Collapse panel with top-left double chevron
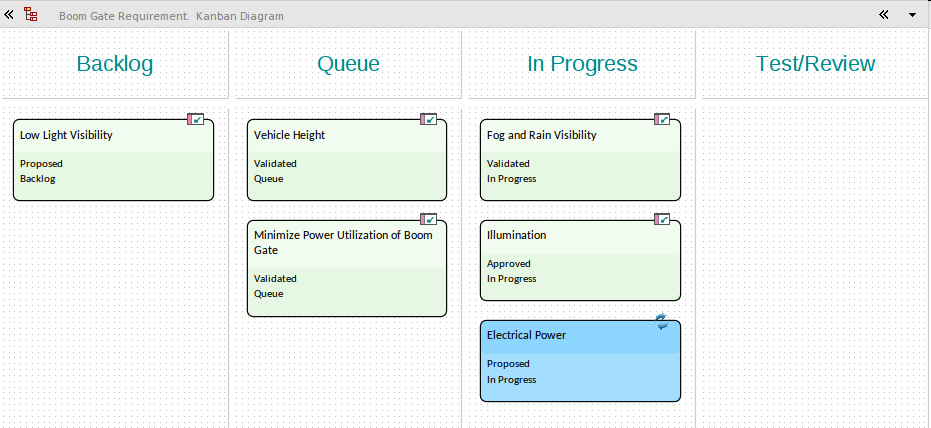Screen dimensions: 931x428 [9, 15]
